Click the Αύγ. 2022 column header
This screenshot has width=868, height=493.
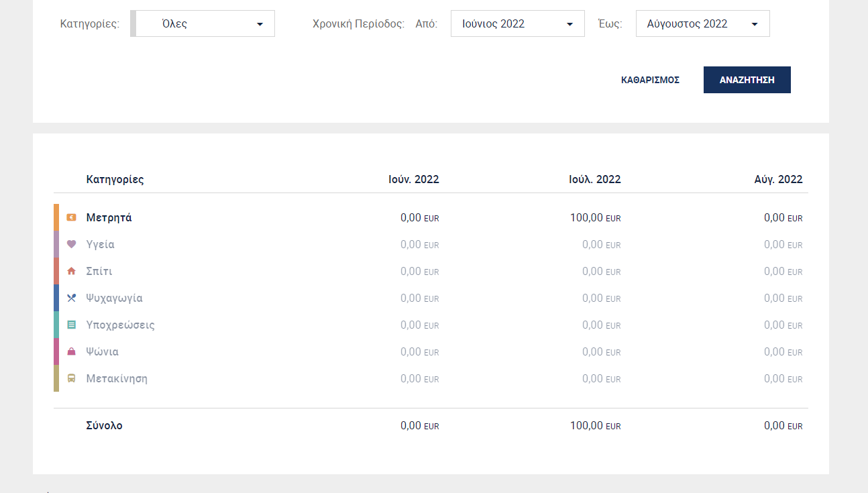(x=778, y=179)
